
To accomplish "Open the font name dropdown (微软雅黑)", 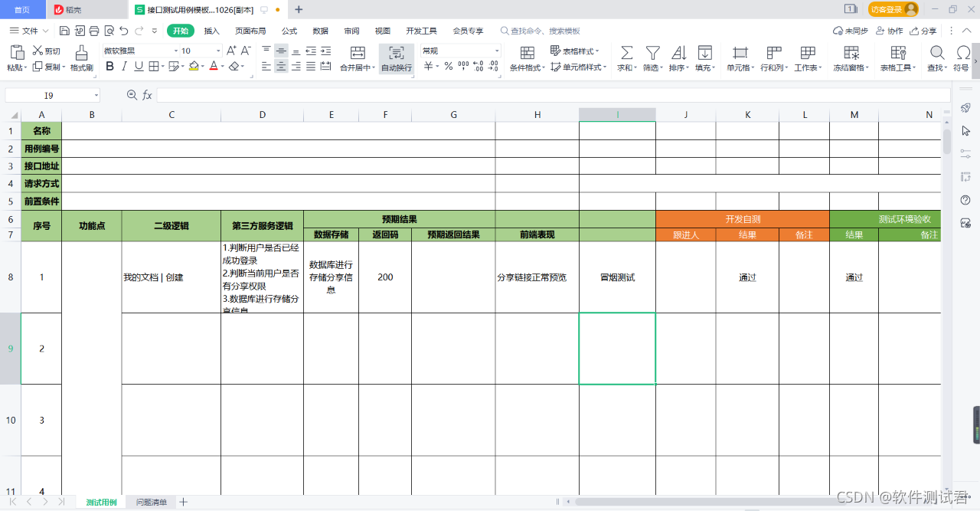I will [175, 51].
